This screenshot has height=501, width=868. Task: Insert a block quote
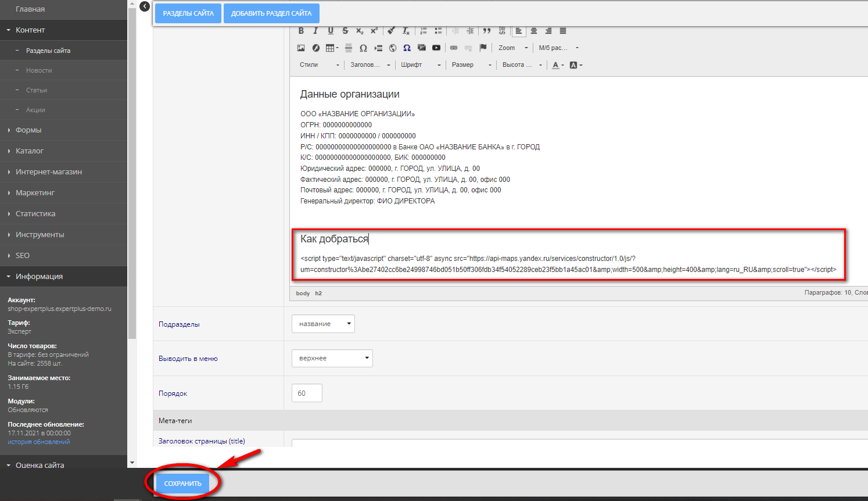[487, 31]
